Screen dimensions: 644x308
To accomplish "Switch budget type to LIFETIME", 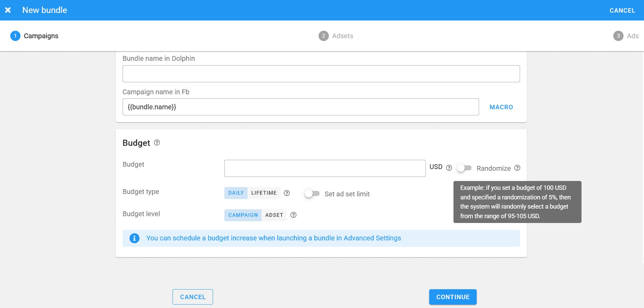I will [264, 193].
